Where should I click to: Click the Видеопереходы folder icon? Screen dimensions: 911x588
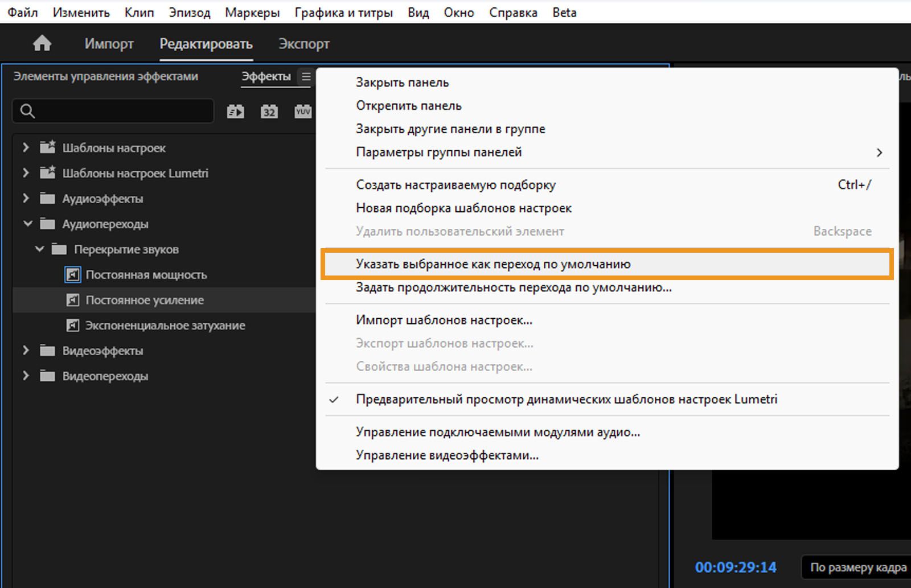(x=48, y=376)
